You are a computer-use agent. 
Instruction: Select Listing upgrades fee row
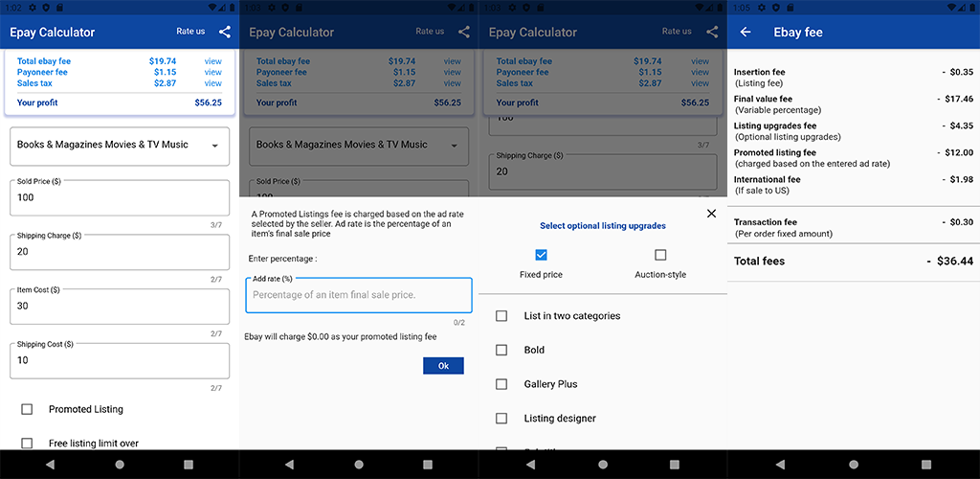[x=853, y=131]
